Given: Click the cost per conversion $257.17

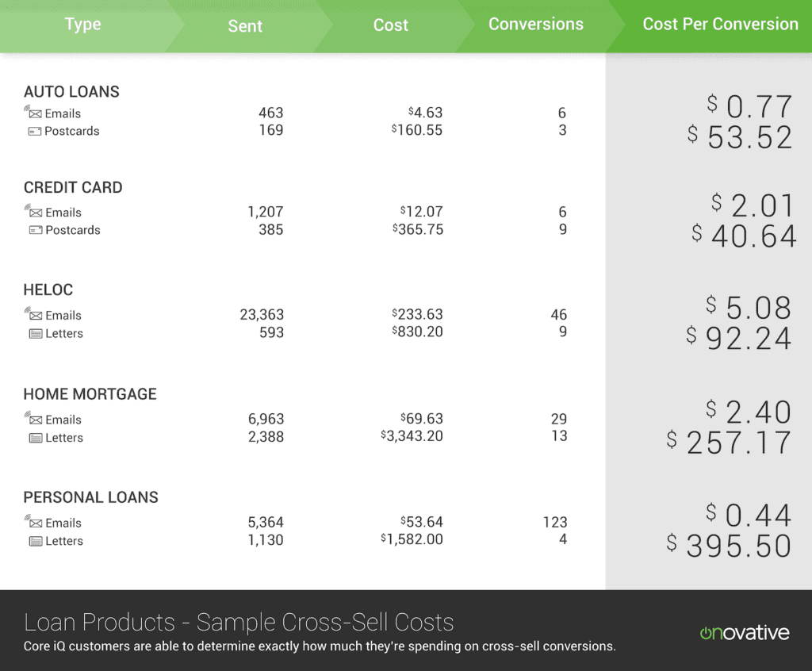Looking at the screenshot, I should pos(730,443).
